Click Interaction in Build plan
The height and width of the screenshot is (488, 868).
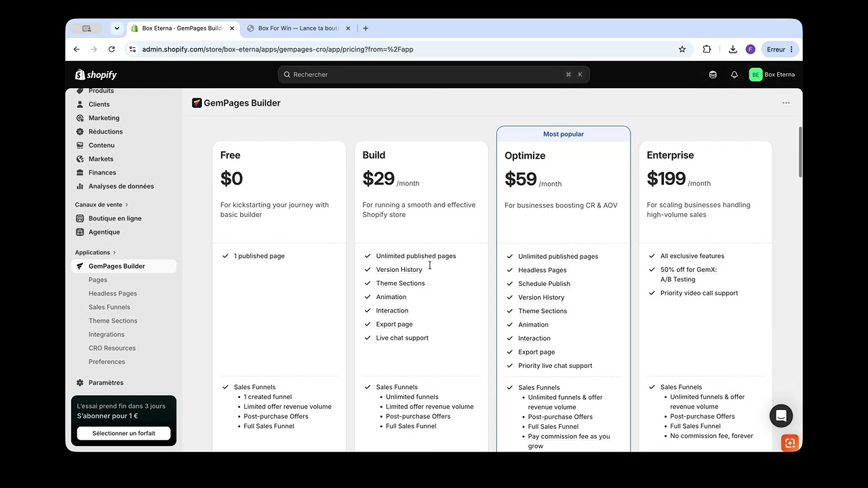click(392, 310)
